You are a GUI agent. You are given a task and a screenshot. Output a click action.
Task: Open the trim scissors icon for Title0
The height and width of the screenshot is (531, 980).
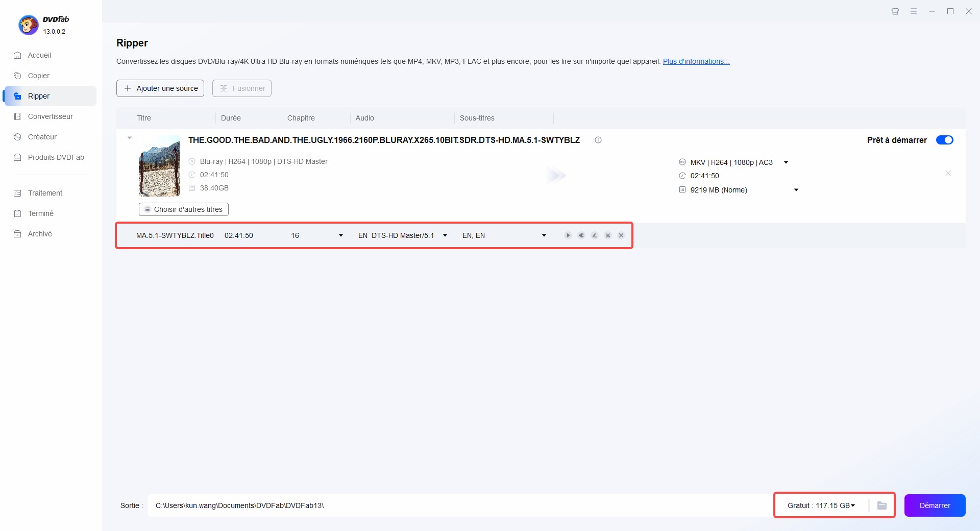click(x=607, y=235)
